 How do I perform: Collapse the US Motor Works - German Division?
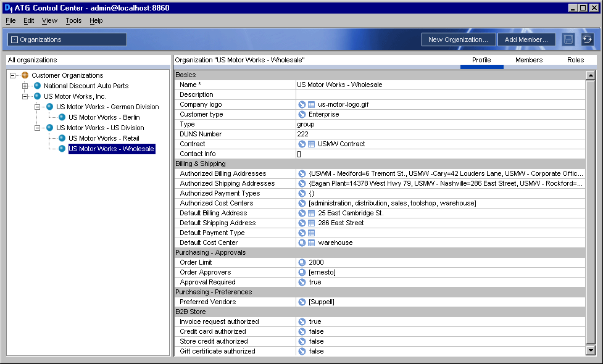pos(37,107)
